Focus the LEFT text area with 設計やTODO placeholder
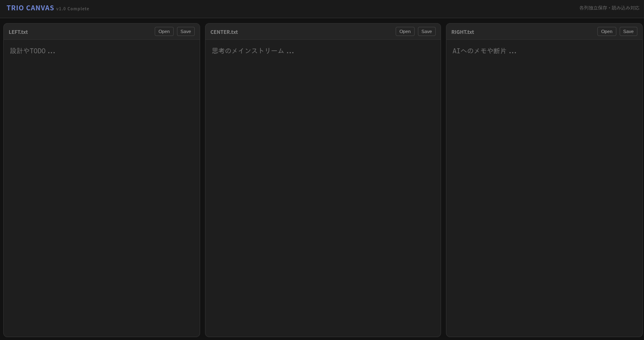This screenshot has width=644, height=340. tap(101, 188)
